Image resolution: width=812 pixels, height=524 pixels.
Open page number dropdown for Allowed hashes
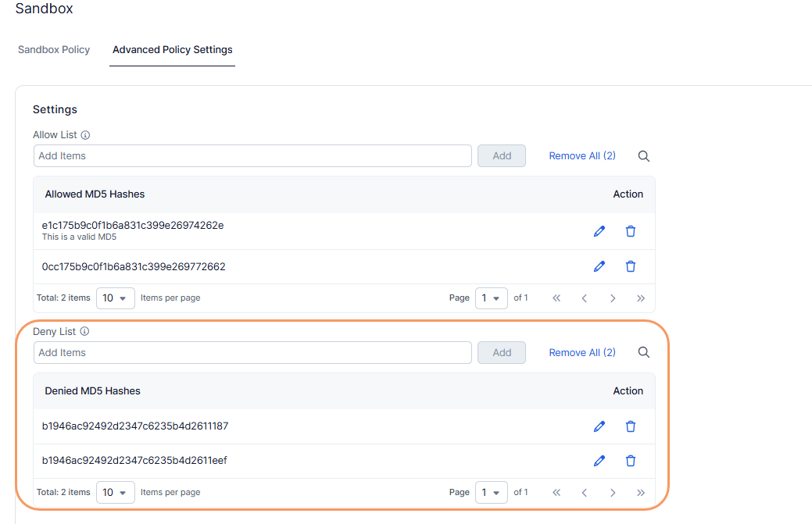tap(491, 298)
